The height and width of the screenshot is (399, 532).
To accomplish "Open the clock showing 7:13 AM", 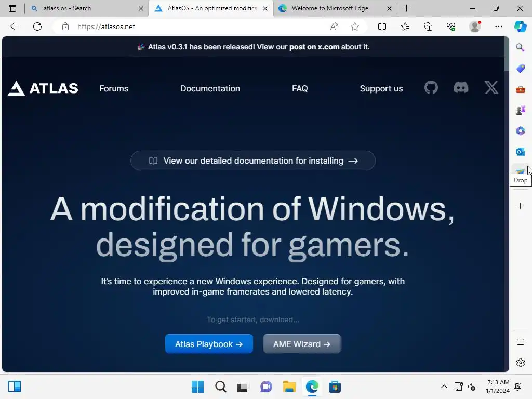I will [498, 387].
